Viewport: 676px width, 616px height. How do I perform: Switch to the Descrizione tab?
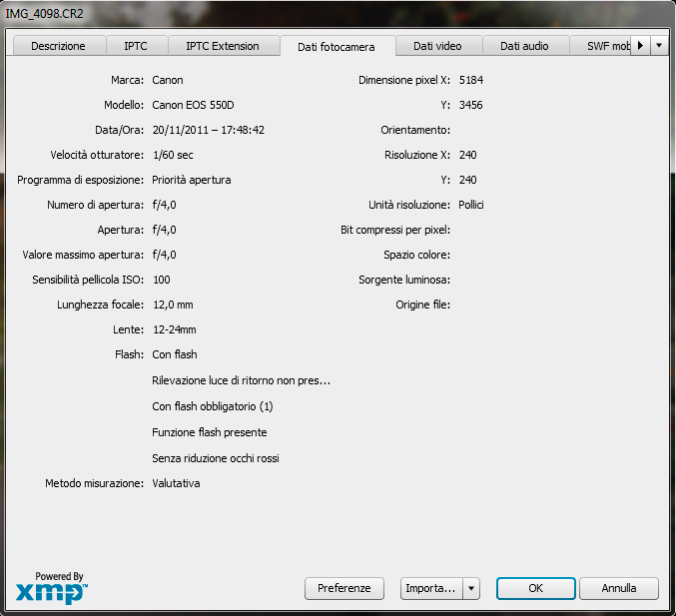click(58, 46)
